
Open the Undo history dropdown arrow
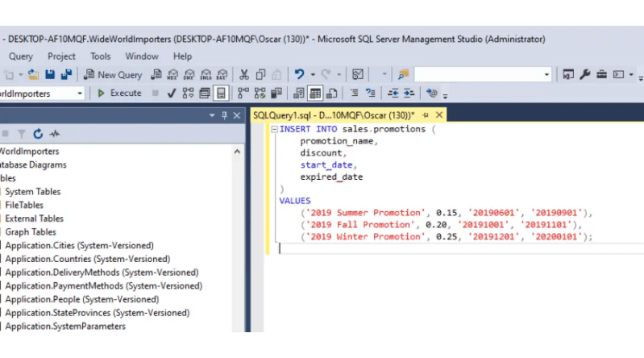click(x=313, y=75)
